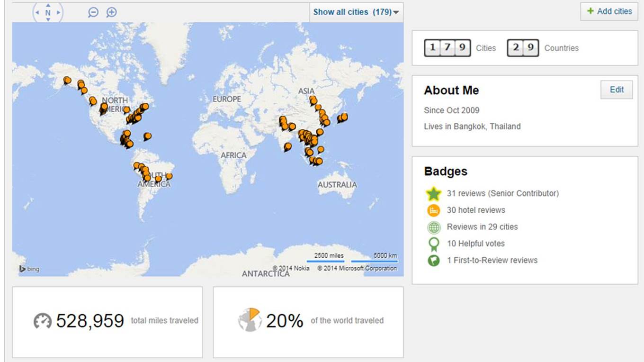The height and width of the screenshot is (362, 644).
Task: Click the green star Senior Contributor badge icon
Action: point(433,194)
